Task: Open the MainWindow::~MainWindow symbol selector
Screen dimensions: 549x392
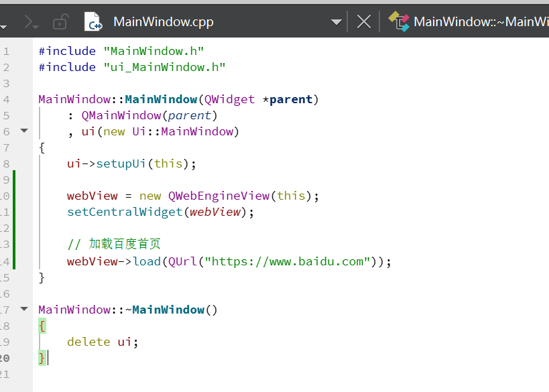Action: [x=481, y=21]
